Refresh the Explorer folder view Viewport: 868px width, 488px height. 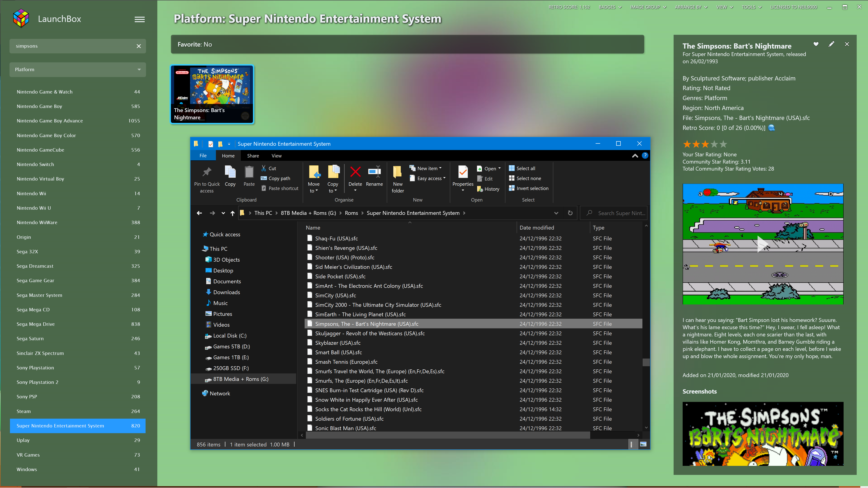[x=570, y=213]
